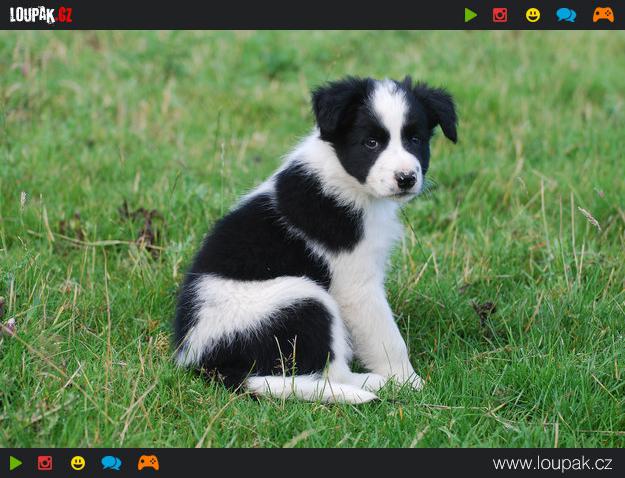Click the blue chat bubbles icon in footer
625x478 pixels.
click(x=111, y=463)
